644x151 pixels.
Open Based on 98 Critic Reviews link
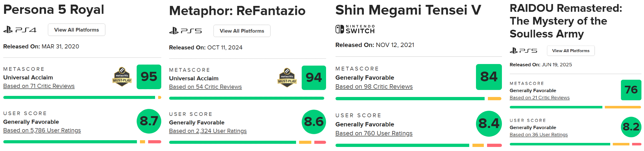374,86
